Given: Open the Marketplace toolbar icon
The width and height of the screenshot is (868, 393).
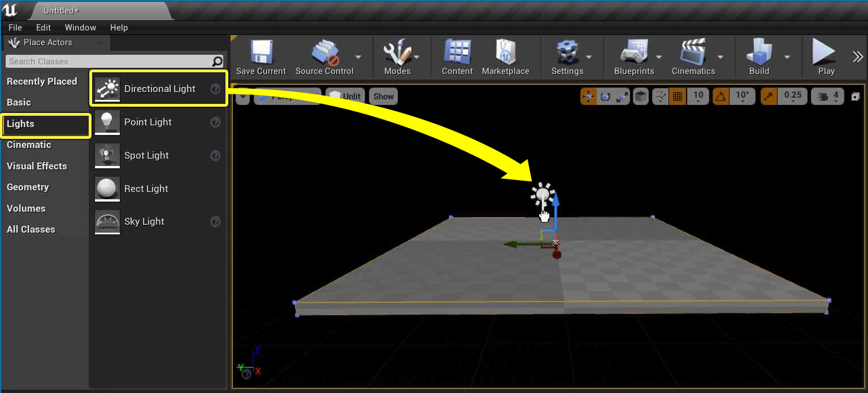Looking at the screenshot, I should pyautogui.click(x=505, y=53).
